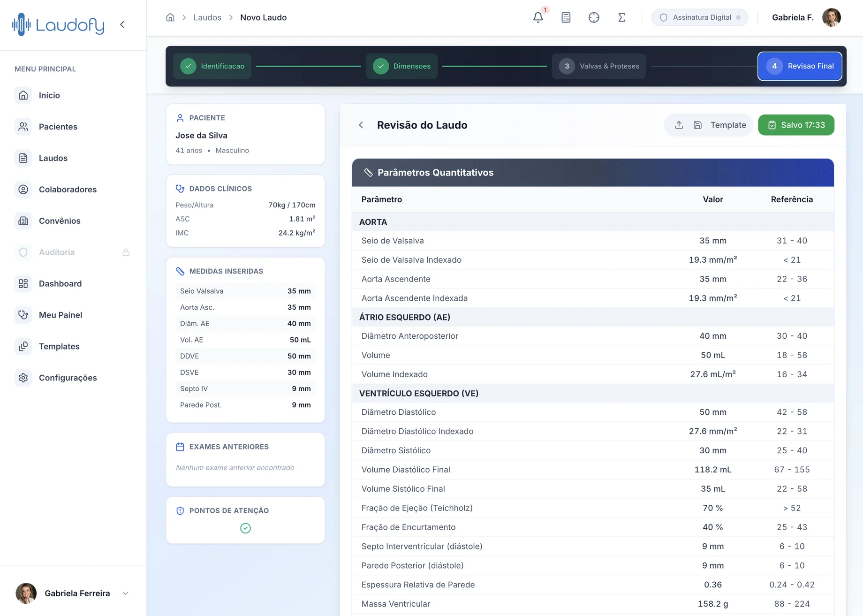Click the Auditoria lock icon
The image size is (863, 616).
(x=126, y=252)
